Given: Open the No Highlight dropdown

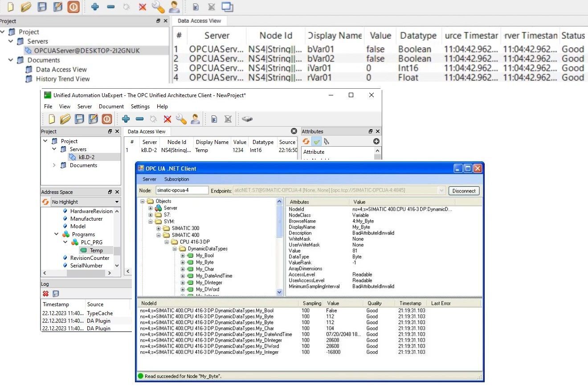Looking at the screenshot, I should click(117, 202).
